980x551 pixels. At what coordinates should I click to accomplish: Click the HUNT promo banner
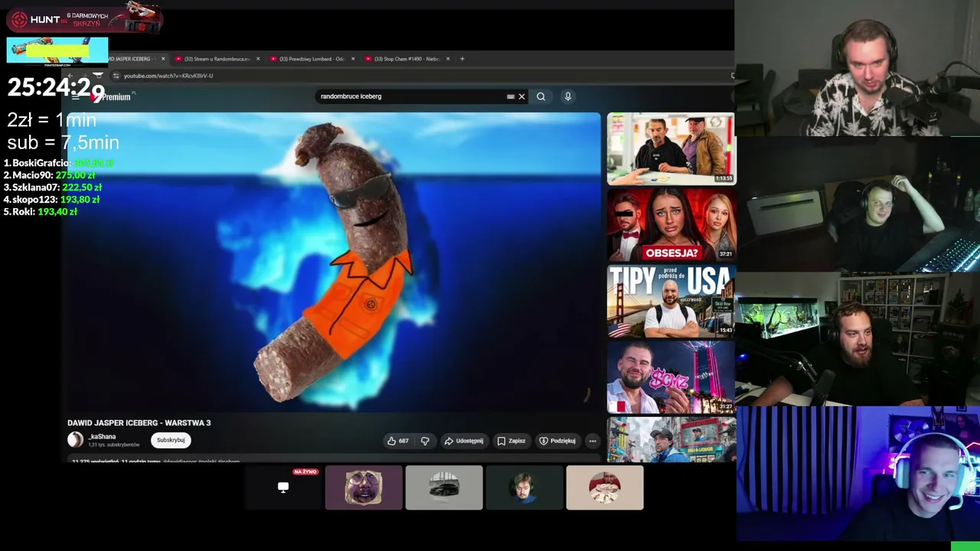(x=84, y=19)
